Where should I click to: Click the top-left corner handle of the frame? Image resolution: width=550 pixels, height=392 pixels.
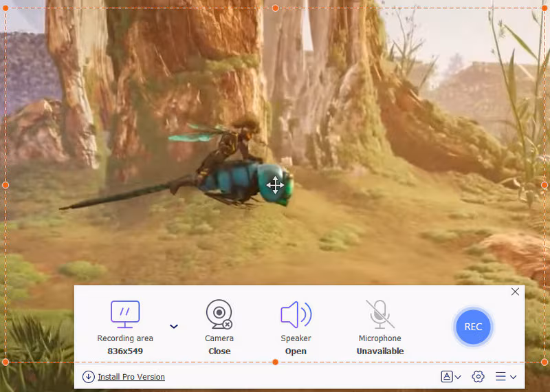5,8
